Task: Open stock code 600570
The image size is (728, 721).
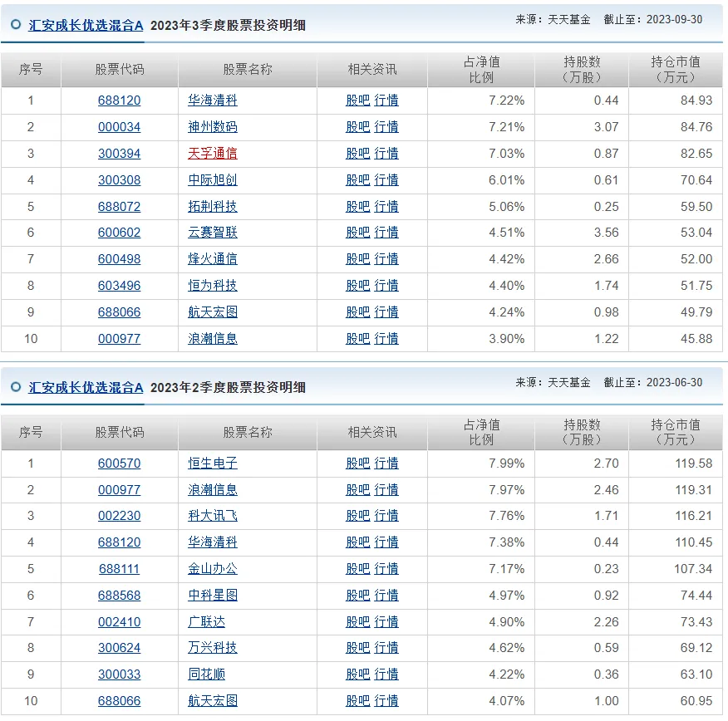Action: (120, 463)
